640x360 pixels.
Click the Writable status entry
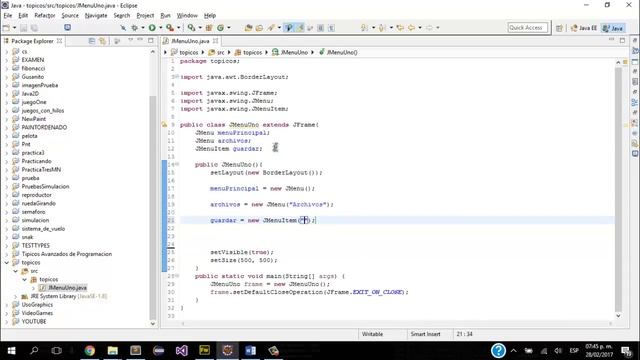point(372,334)
